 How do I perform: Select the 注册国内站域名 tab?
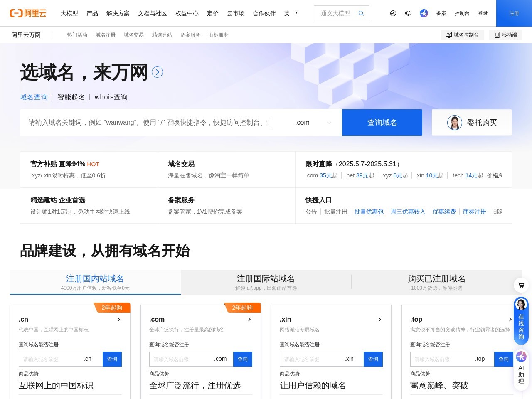coord(95,282)
